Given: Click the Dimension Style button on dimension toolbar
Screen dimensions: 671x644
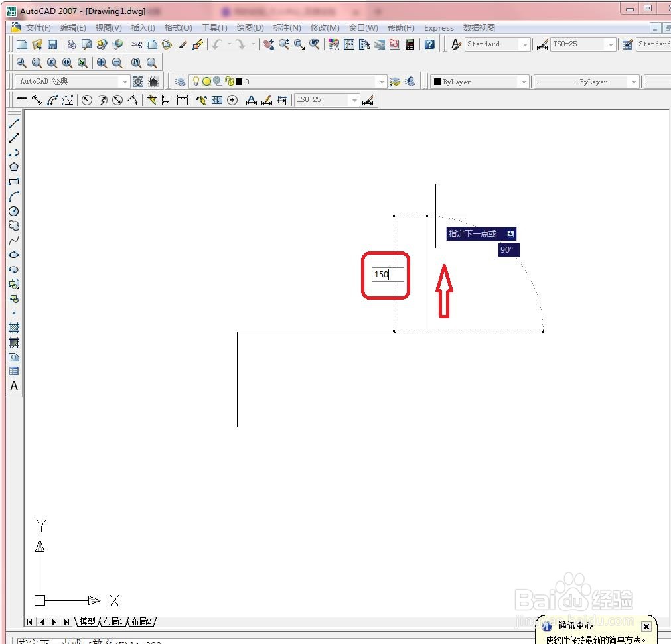Looking at the screenshot, I should 368,100.
